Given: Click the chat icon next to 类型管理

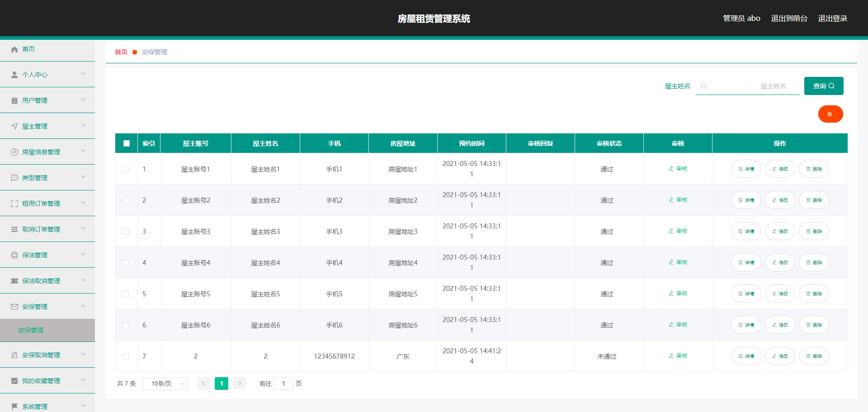Looking at the screenshot, I should coord(14,178).
